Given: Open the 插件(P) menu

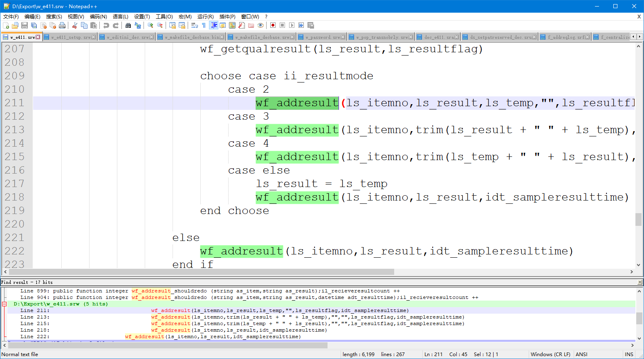Looking at the screenshot, I should click(x=227, y=17).
